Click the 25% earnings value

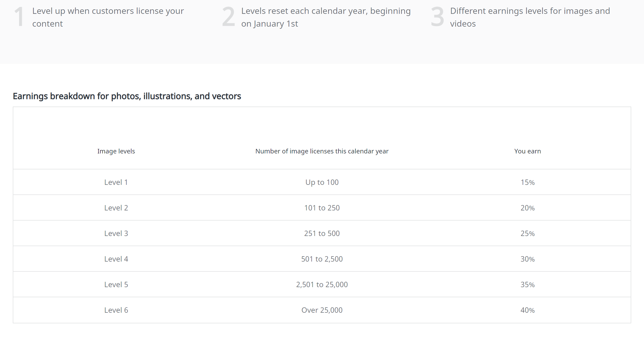tap(527, 234)
